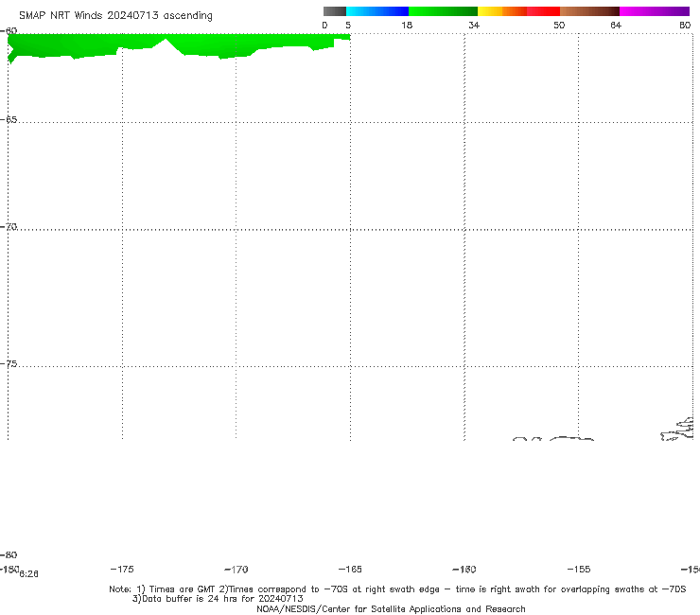Click the longitude label -170
Image resolution: width=700 pixels, height=615 pixels.
click(x=236, y=569)
